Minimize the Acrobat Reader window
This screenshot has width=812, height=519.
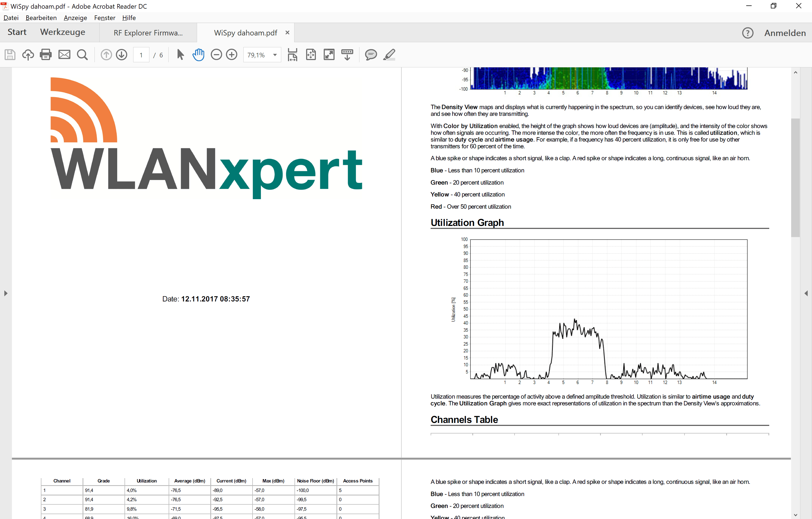(749, 6)
